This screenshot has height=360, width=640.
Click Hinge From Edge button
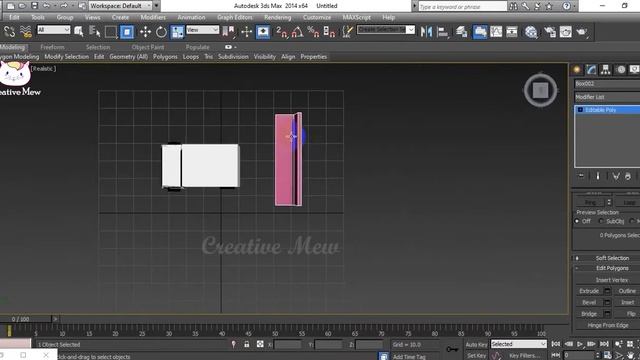pos(608,325)
